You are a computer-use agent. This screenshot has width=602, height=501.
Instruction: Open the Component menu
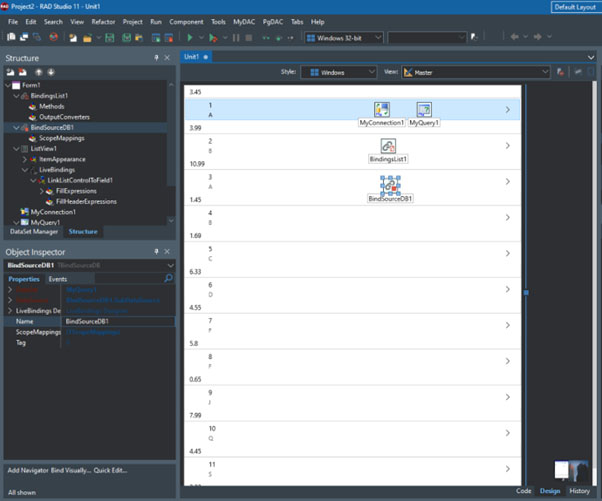tap(186, 22)
